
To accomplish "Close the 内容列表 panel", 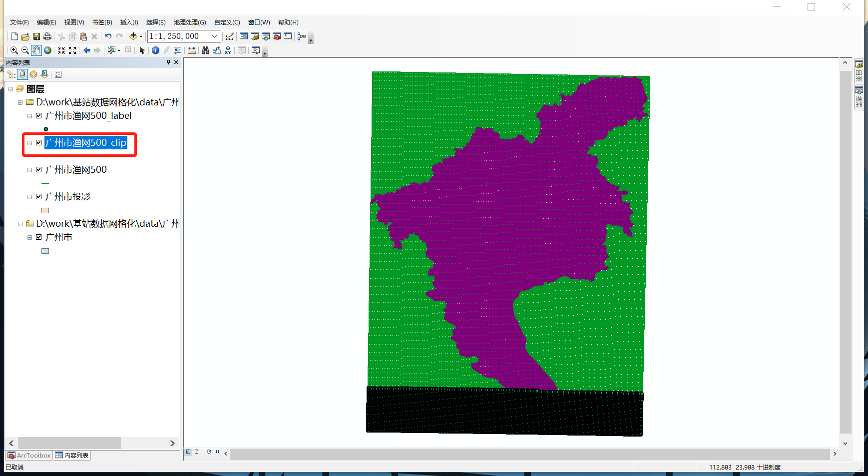I will pos(176,62).
